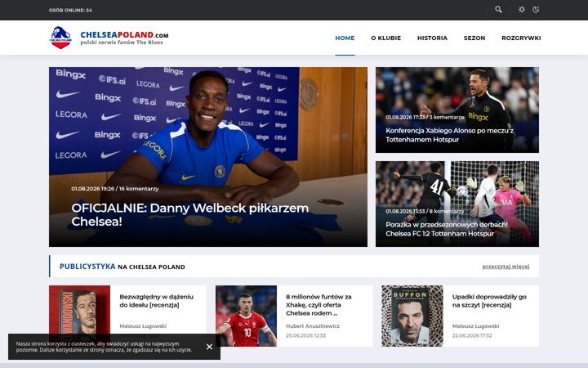Open the search magnifier icon
Screen dimensions: 588x368
tap(498, 10)
